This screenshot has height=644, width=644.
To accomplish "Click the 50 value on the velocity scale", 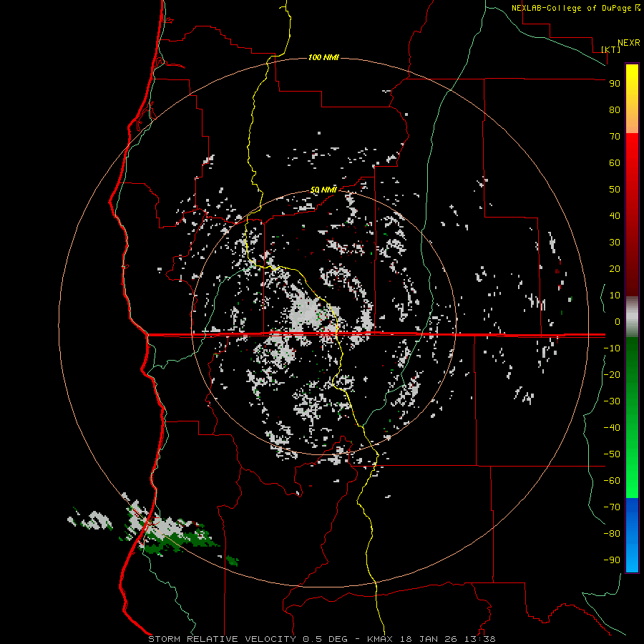I will 615,190.
